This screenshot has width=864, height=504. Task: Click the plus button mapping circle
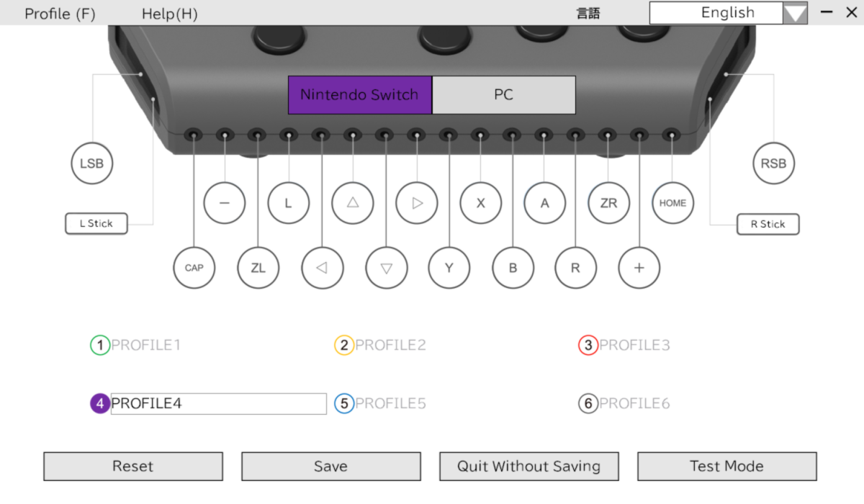639,268
